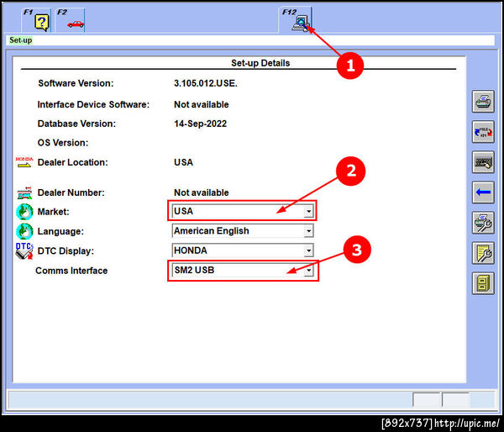
Task: Click software version value 3.105.012.USE.
Action: tap(206, 83)
